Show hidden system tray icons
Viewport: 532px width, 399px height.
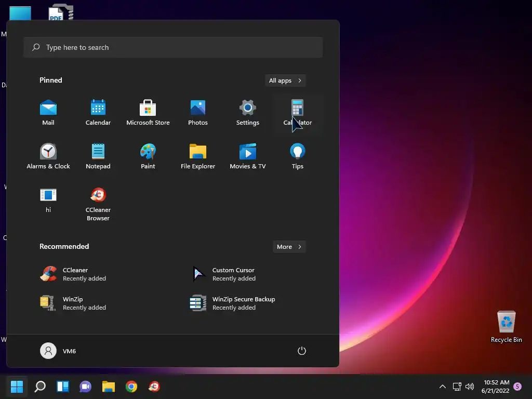point(443,387)
